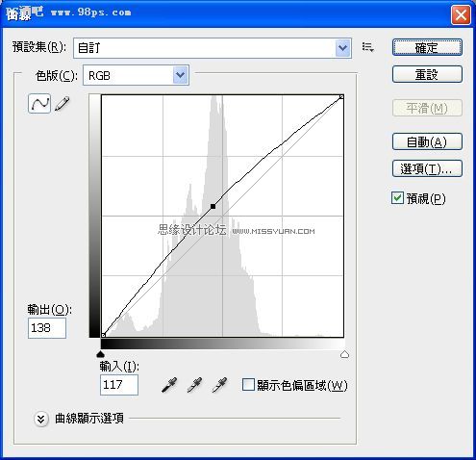Pick the gray point eyedropper
The height and width of the screenshot is (460, 476).
click(194, 385)
